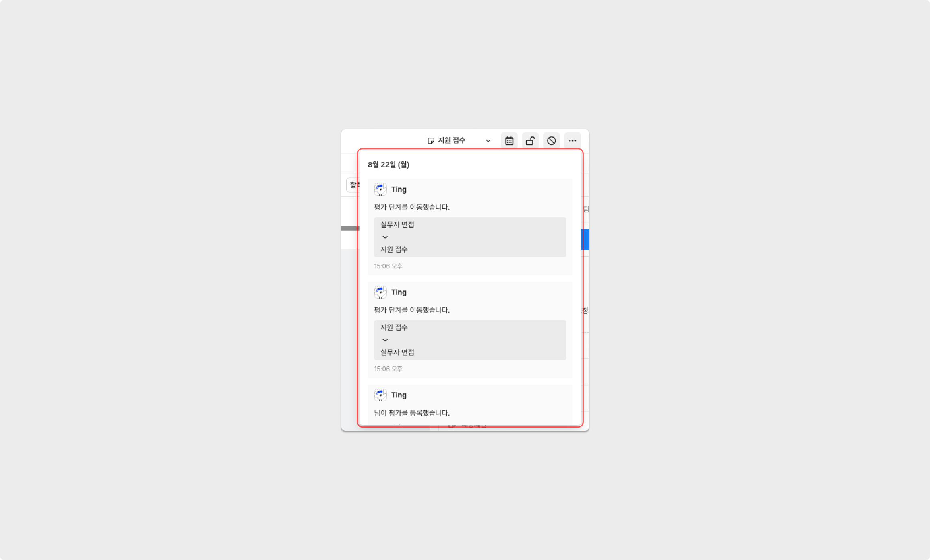This screenshot has height=560, width=930.
Task: Select 실무자 면접 in the second stage-change box
Action: [397, 352]
